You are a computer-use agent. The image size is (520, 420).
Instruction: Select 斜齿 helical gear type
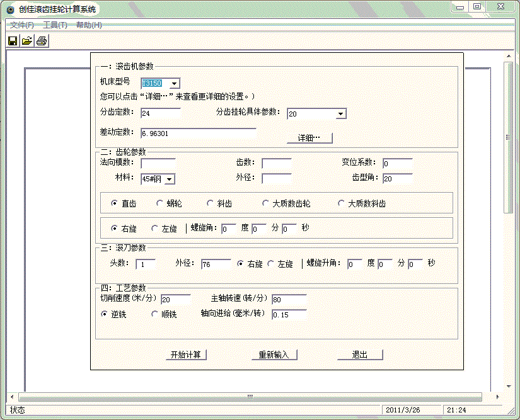[x=210, y=203]
